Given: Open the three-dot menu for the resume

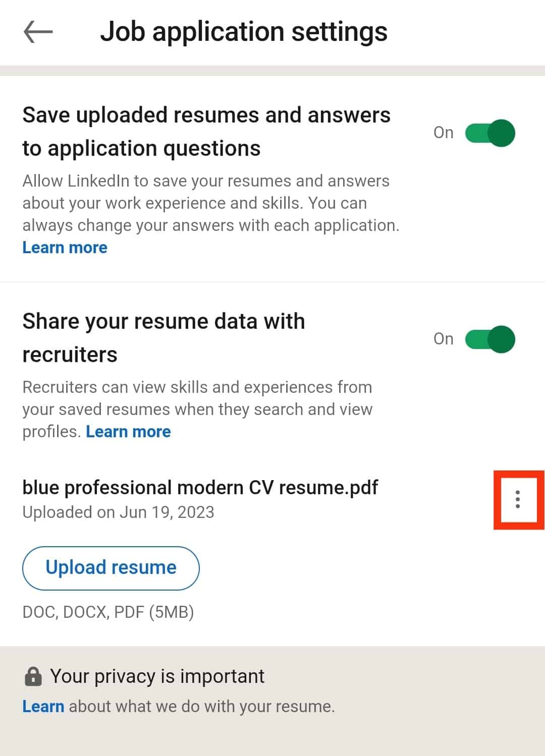Looking at the screenshot, I should click(x=518, y=499).
